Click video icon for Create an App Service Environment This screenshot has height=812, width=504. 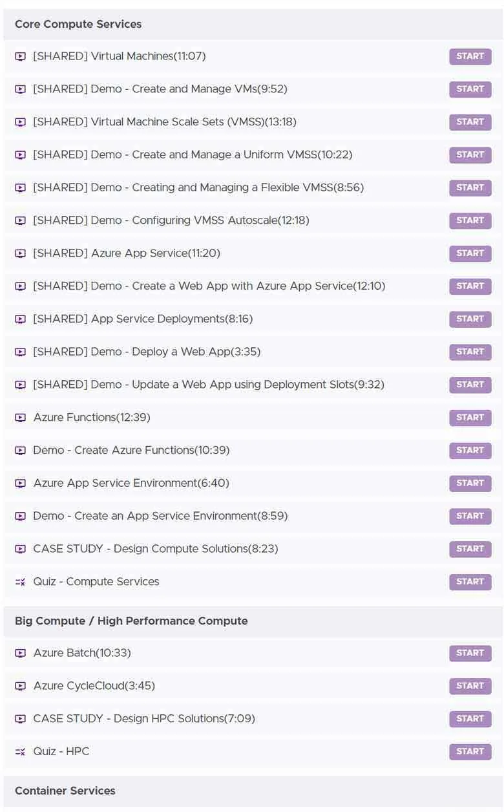tap(20, 517)
